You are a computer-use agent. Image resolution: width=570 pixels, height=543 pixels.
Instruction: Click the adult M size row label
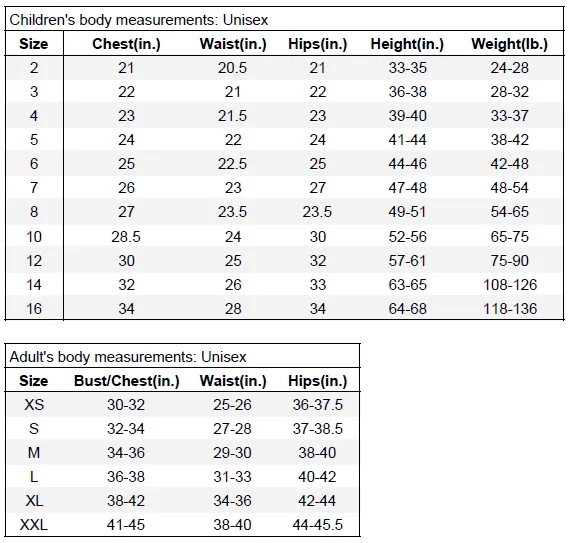coord(34,453)
